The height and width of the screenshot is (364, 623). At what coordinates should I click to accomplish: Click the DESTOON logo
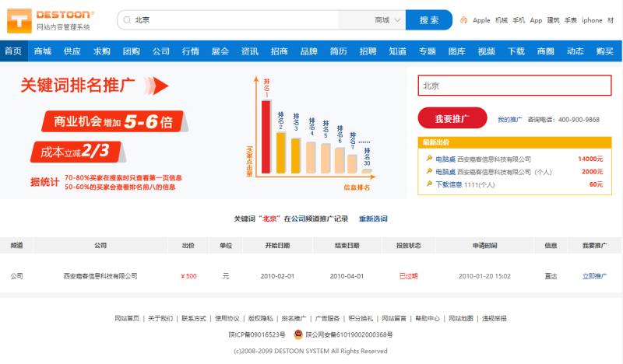point(51,21)
